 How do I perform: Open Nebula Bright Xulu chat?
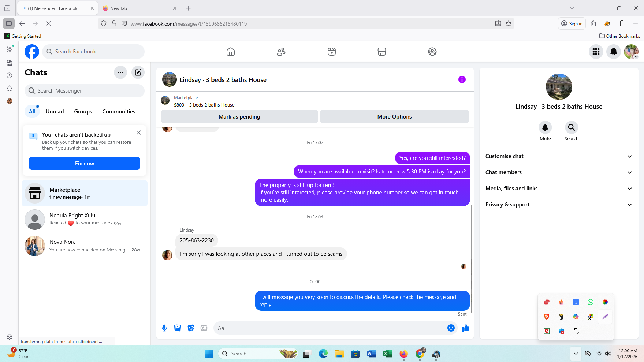85,220
